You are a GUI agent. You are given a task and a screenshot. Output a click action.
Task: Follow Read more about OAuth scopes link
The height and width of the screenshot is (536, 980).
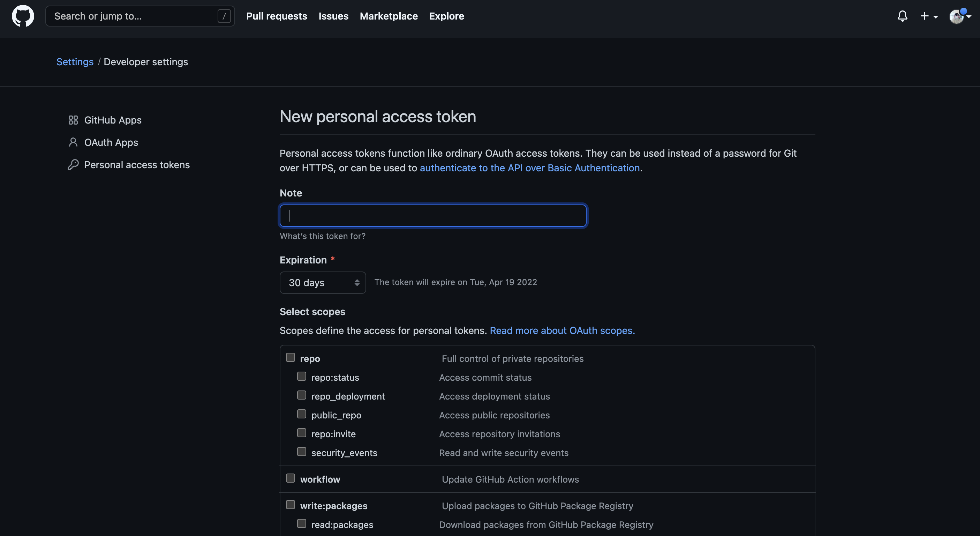(x=562, y=330)
